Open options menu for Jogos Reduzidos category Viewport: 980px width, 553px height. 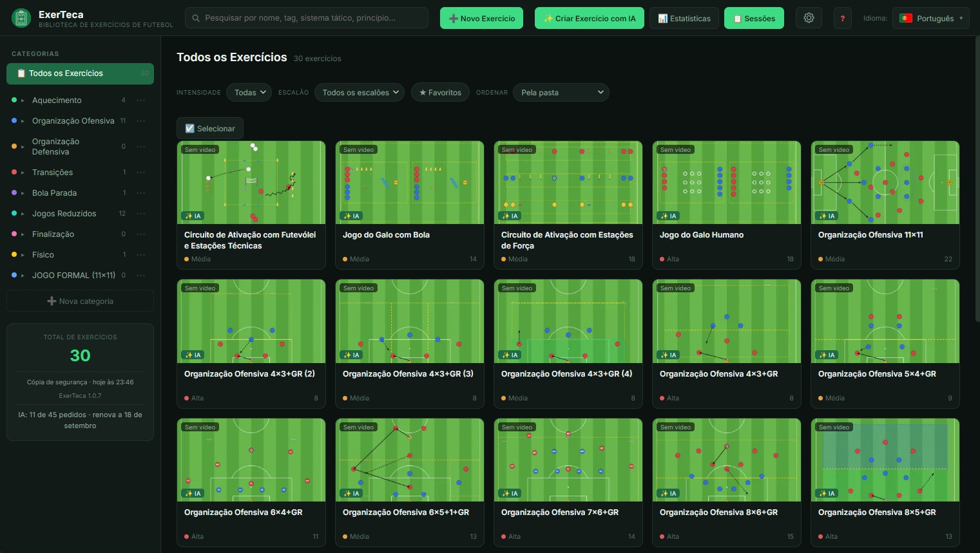pyautogui.click(x=141, y=214)
